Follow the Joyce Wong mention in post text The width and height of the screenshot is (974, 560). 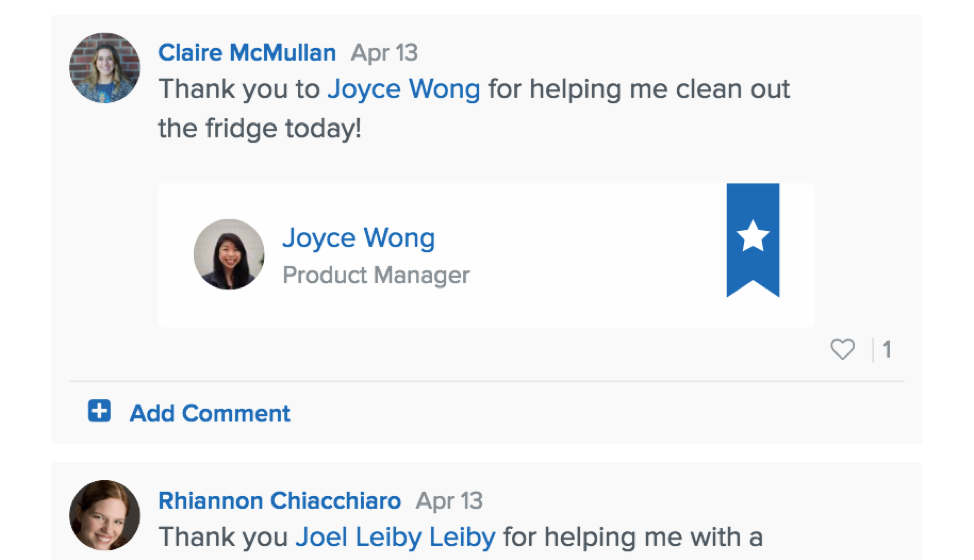pyautogui.click(x=403, y=89)
